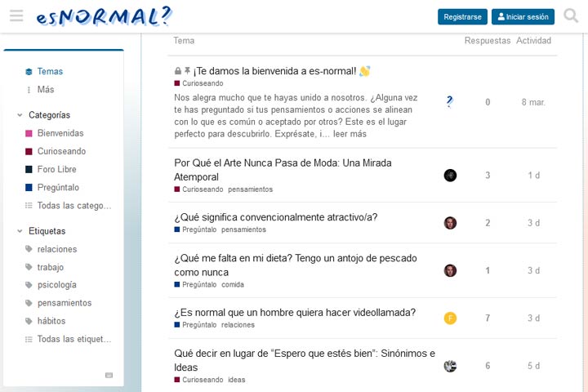
Task: Click the vertical dots icon beside Más
Action: [29, 89]
